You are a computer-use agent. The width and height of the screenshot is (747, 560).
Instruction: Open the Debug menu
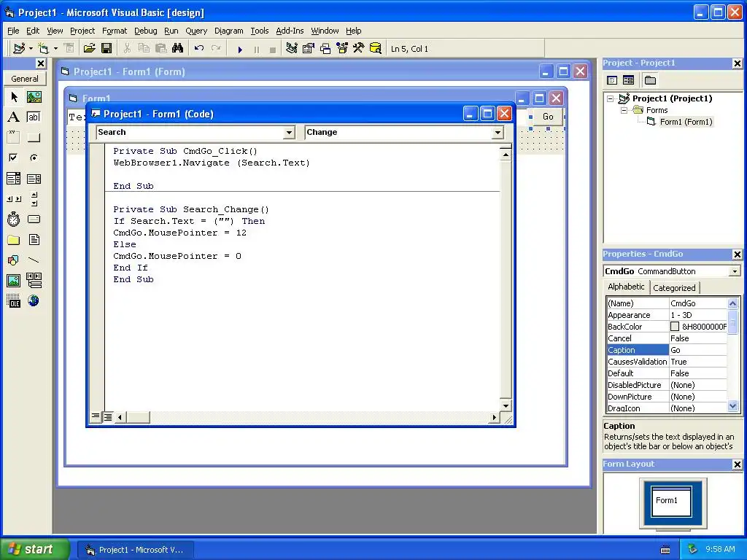tap(145, 31)
